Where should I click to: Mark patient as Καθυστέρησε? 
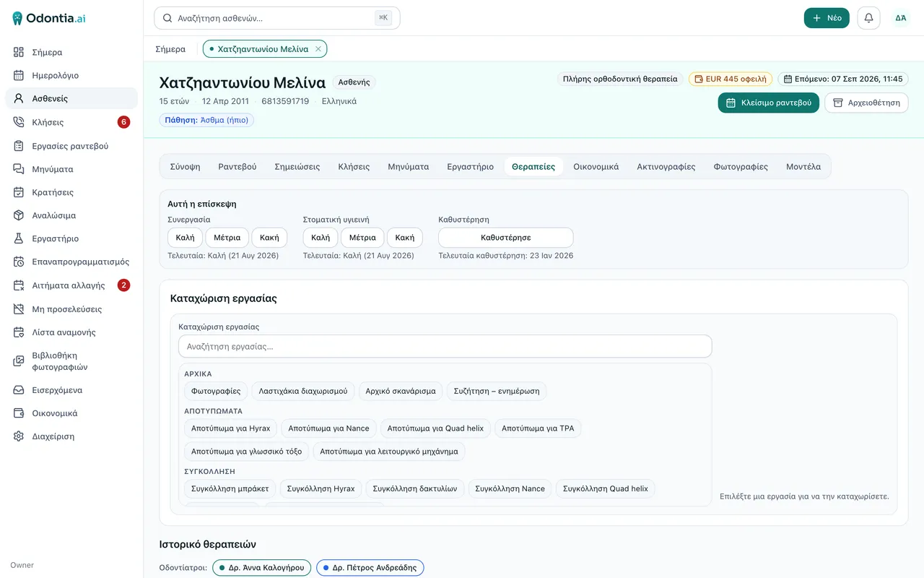coord(506,238)
